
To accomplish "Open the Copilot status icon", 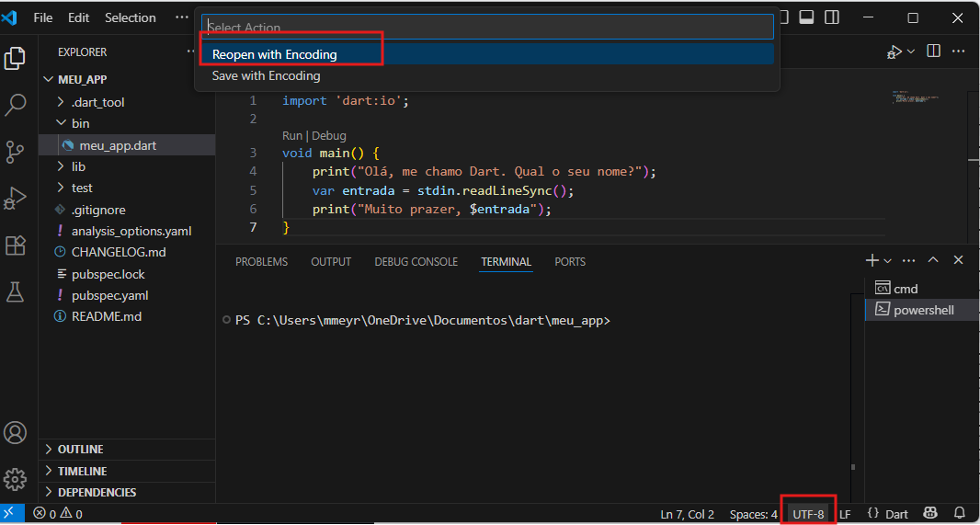I will click(x=930, y=514).
